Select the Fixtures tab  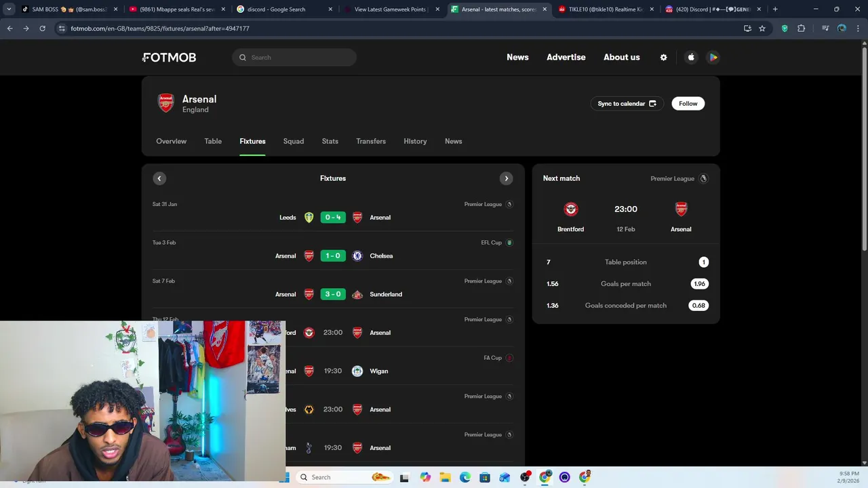(x=252, y=141)
